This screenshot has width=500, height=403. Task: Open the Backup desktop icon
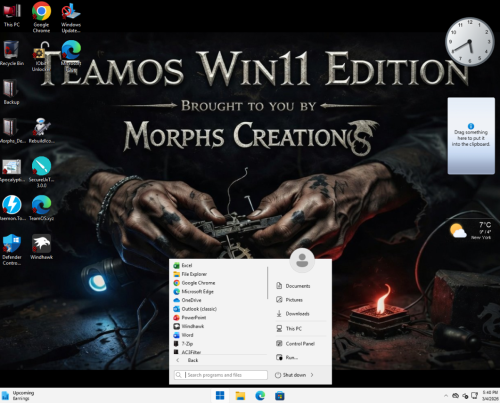12,92
